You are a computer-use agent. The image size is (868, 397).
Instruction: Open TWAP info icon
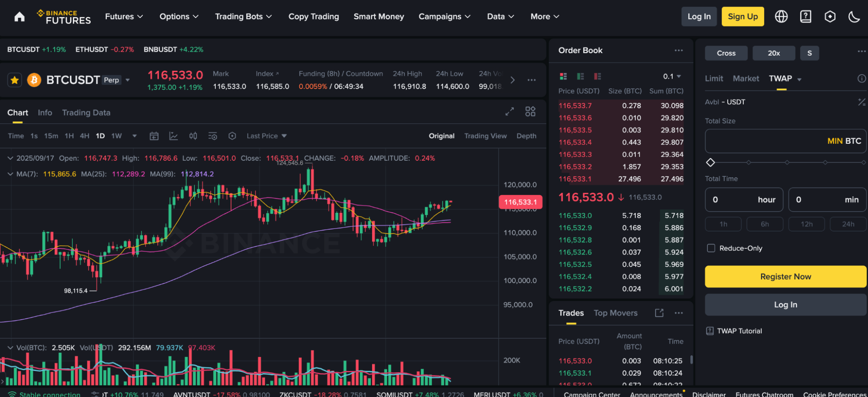861,79
